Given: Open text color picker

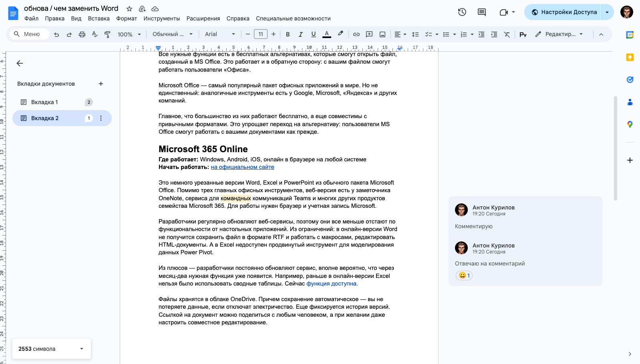Looking at the screenshot, I should (327, 34).
